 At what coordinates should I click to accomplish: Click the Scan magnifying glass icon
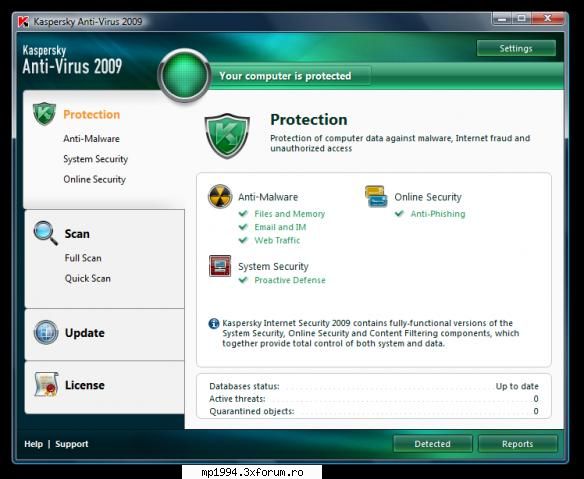click(45, 233)
